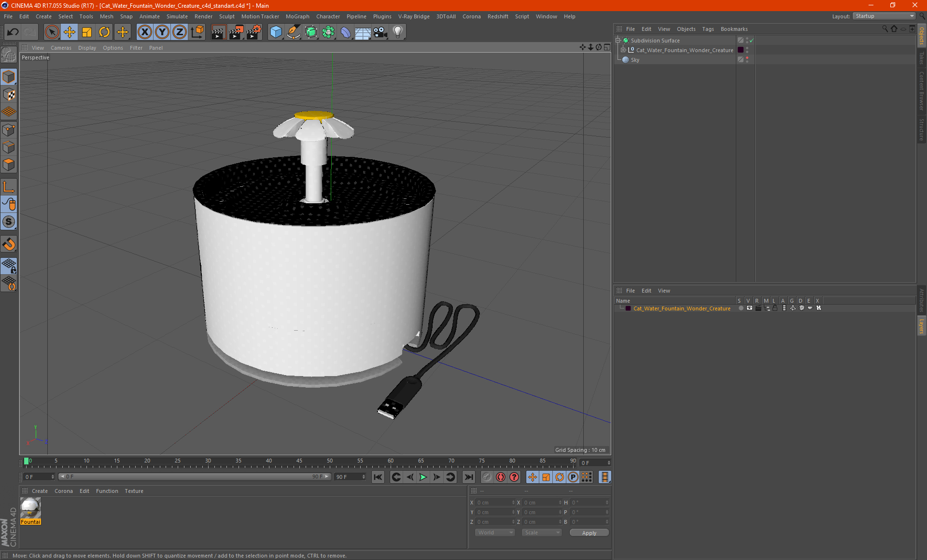Click purple layer color swatch in Layers
This screenshot has height=560, width=927.
point(628,308)
